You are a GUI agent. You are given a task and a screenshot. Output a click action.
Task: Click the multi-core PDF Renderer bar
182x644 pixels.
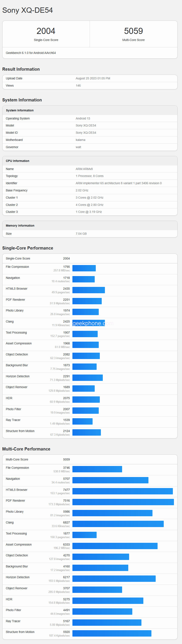pos(123,502)
